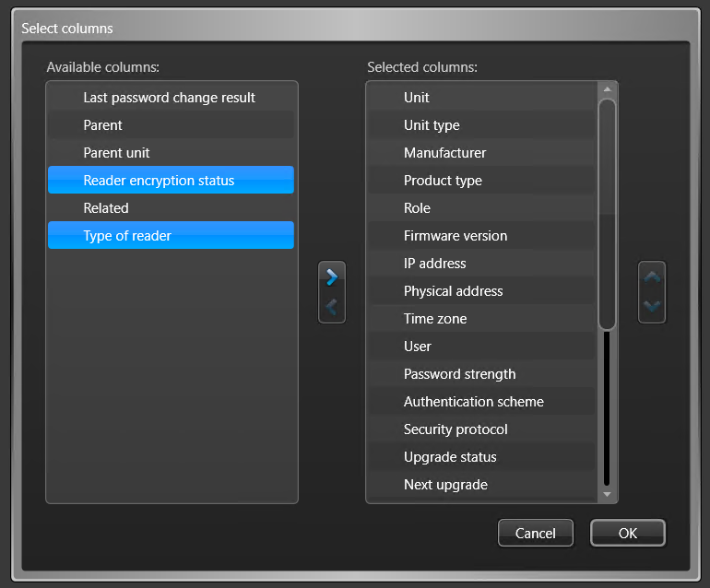Click the right arrow to add columns
The width and height of the screenshot is (710, 588).
pos(332,277)
